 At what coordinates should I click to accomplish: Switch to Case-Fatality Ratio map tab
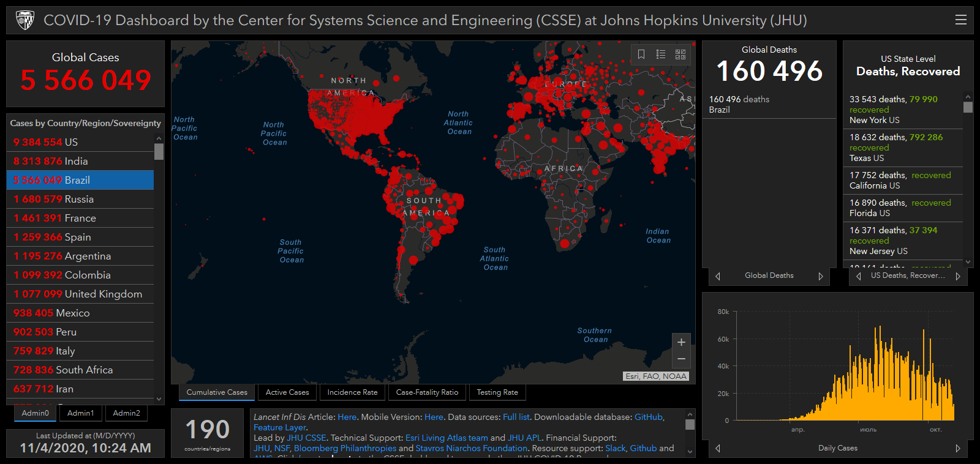[427, 392]
